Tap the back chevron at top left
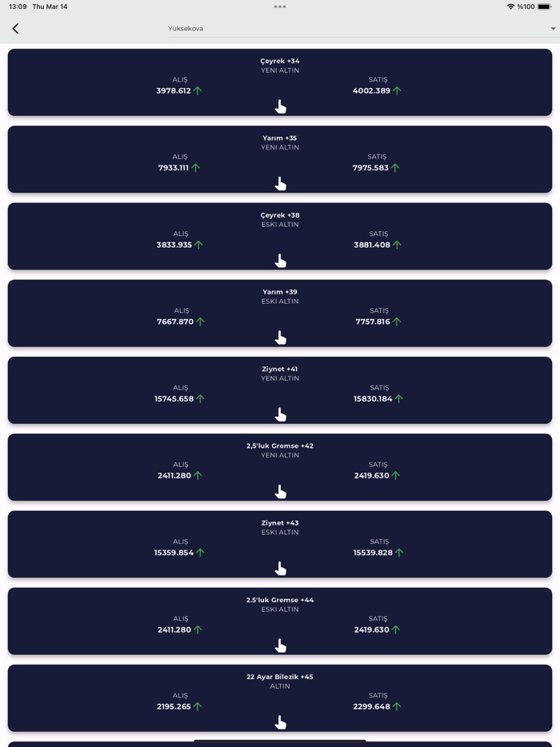 click(x=17, y=27)
